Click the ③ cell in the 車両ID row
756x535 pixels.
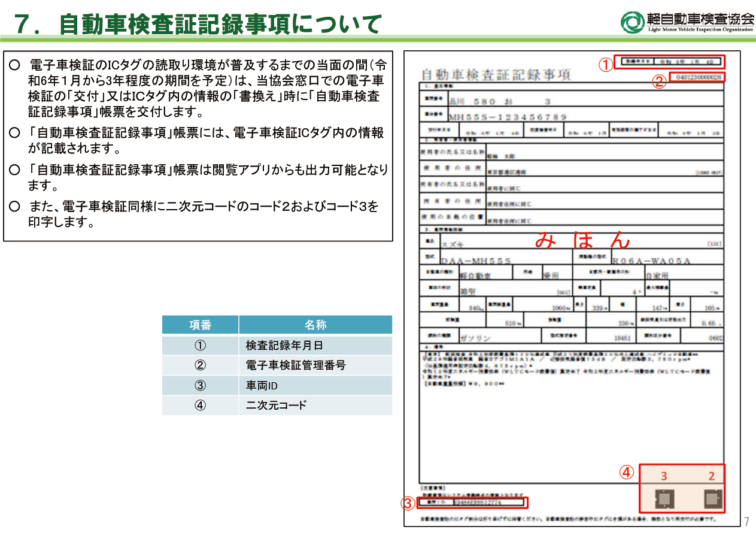[x=201, y=385]
